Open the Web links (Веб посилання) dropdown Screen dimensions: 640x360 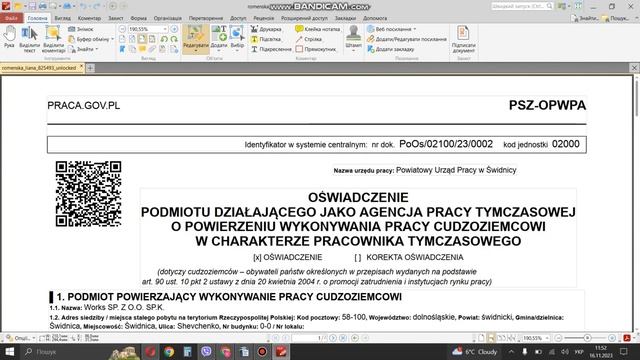[x=391, y=29]
